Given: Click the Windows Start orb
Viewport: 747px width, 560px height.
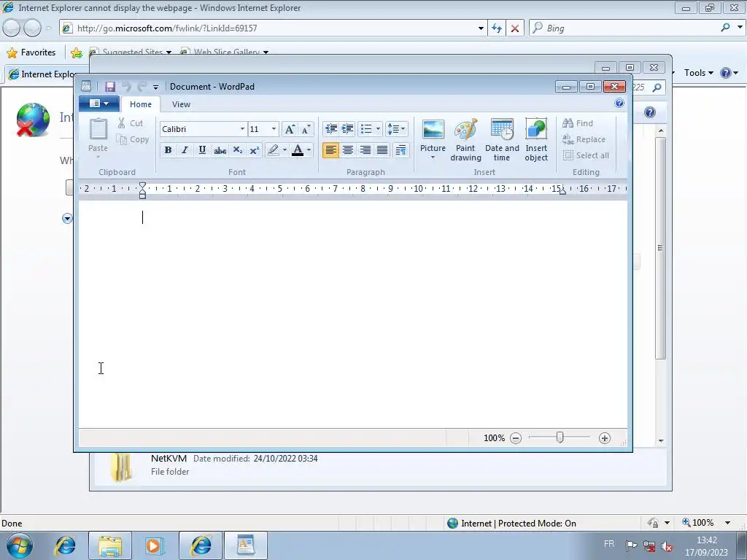Looking at the screenshot, I should click(20, 545).
